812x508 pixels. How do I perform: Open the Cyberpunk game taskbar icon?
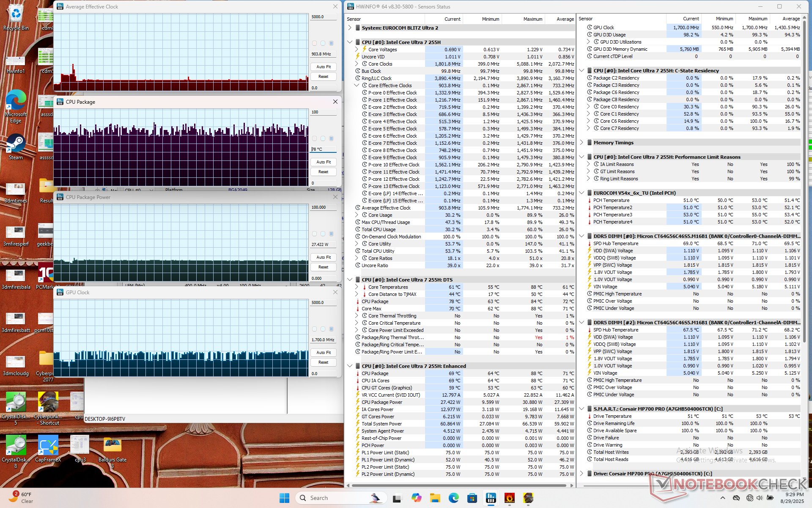pos(528,498)
